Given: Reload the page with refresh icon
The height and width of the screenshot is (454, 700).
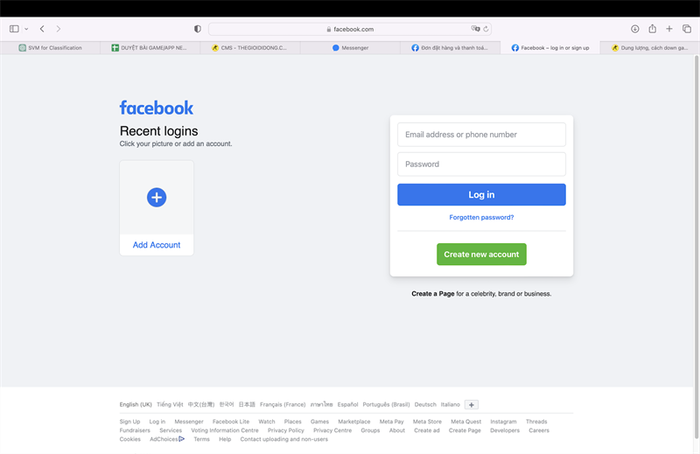Looking at the screenshot, I should pos(486,29).
